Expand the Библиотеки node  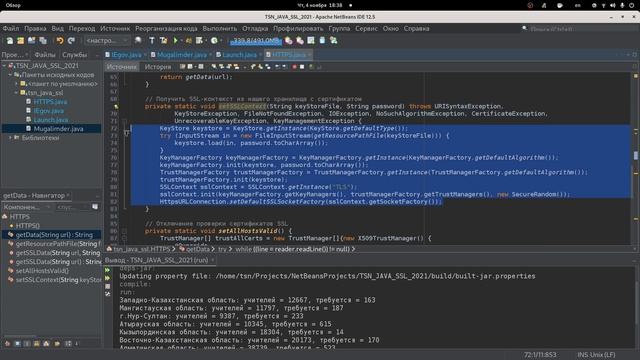click(x=10, y=138)
